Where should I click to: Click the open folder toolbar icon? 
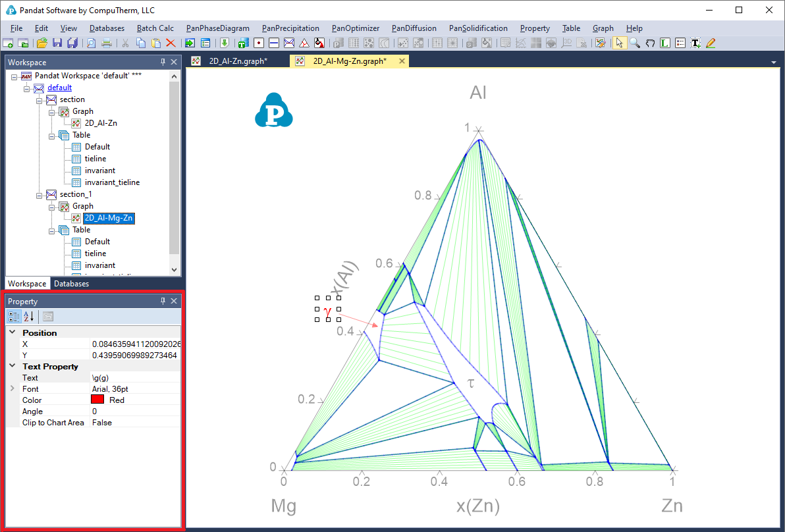click(x=42, y=43)
